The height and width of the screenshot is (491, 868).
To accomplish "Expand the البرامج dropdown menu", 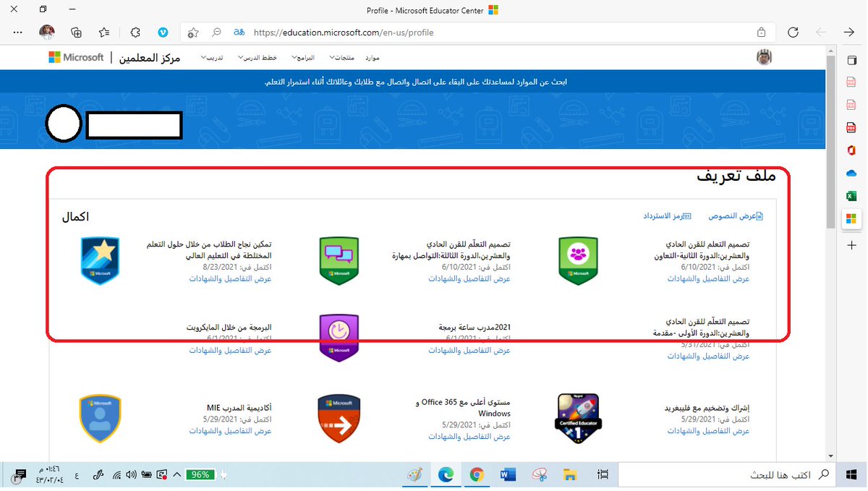I will [302, 57].
